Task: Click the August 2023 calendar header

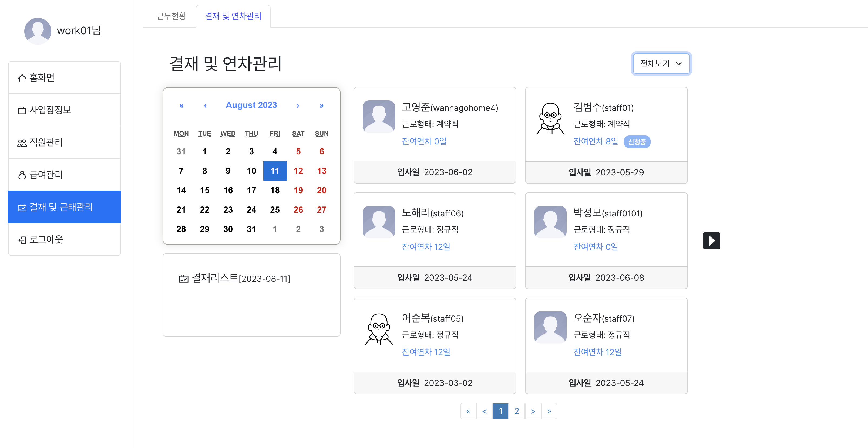Action: (x=251, y=105)
